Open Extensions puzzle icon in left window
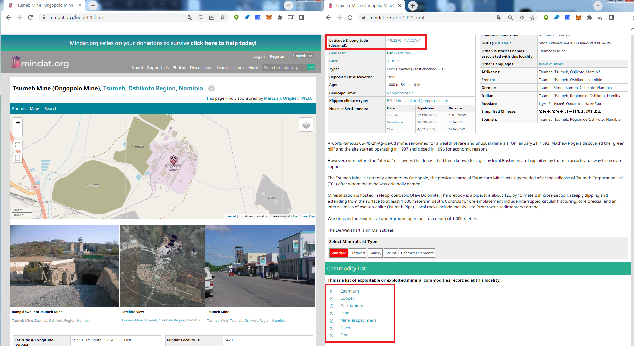 point(280,17)
